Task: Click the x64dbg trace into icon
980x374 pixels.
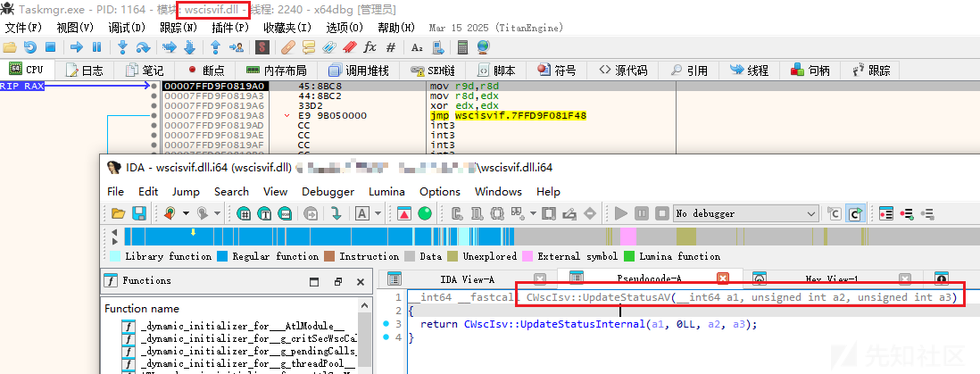Action: coord(170,47)
